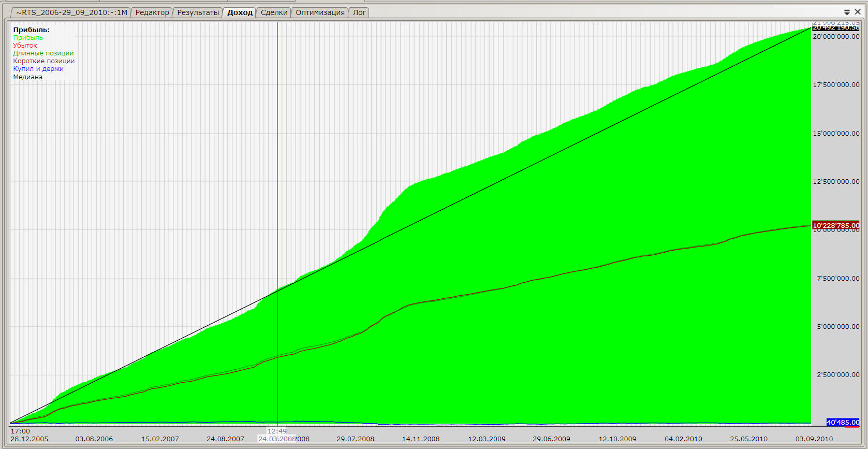Click the Прибыль green legend entry
Screen dimensions: 868x449
[x=28, y=38]
